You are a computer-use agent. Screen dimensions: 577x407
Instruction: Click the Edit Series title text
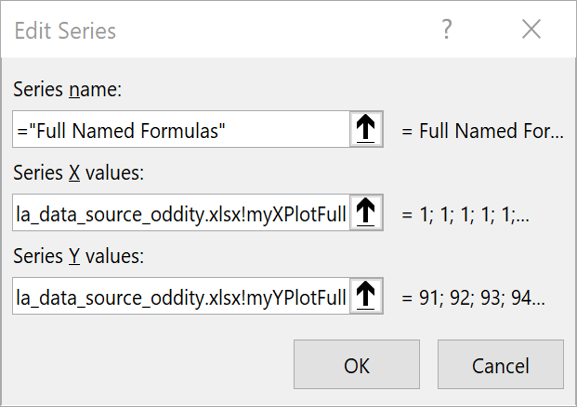point(65,31)
